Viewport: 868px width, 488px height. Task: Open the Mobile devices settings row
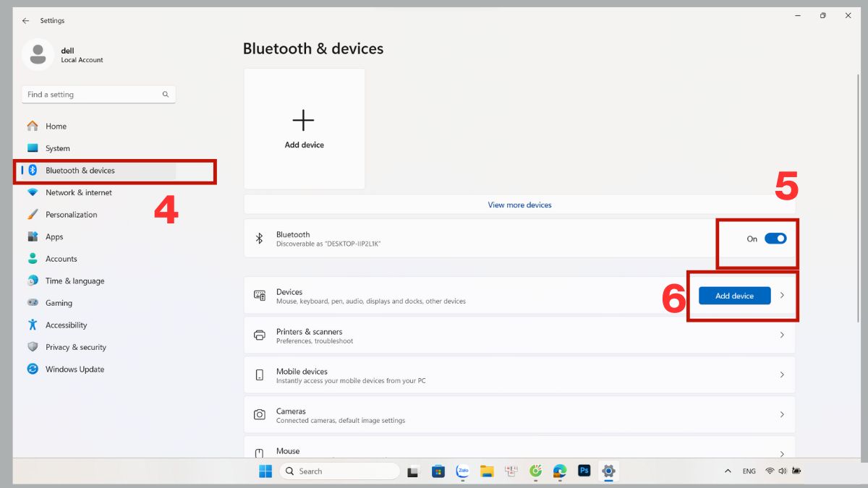click(x=519, y=375)
